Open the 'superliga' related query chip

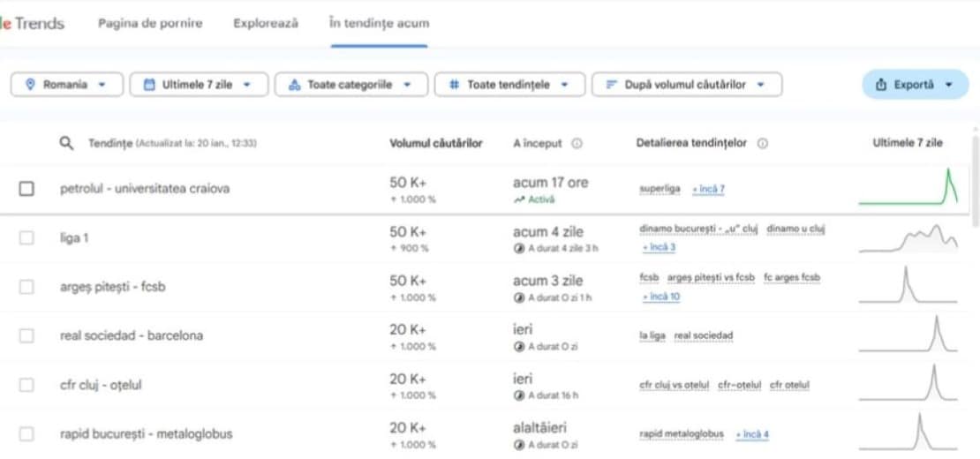tap(660, 189)
